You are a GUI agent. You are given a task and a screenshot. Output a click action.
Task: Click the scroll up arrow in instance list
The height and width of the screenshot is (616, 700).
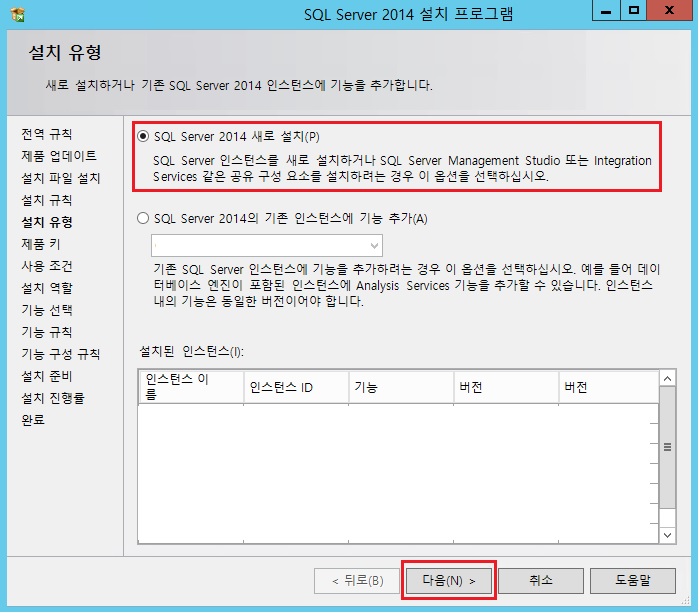click(667, 379)
